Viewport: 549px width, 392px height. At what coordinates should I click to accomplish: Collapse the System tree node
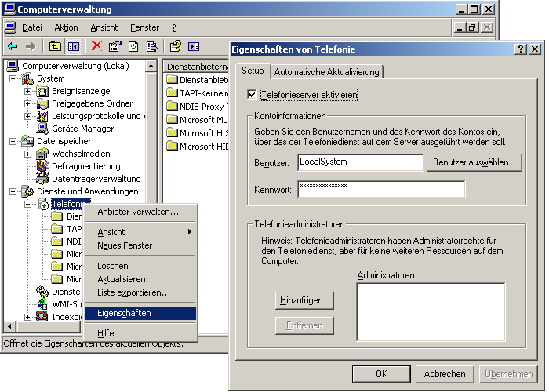[x=13, y=78]
